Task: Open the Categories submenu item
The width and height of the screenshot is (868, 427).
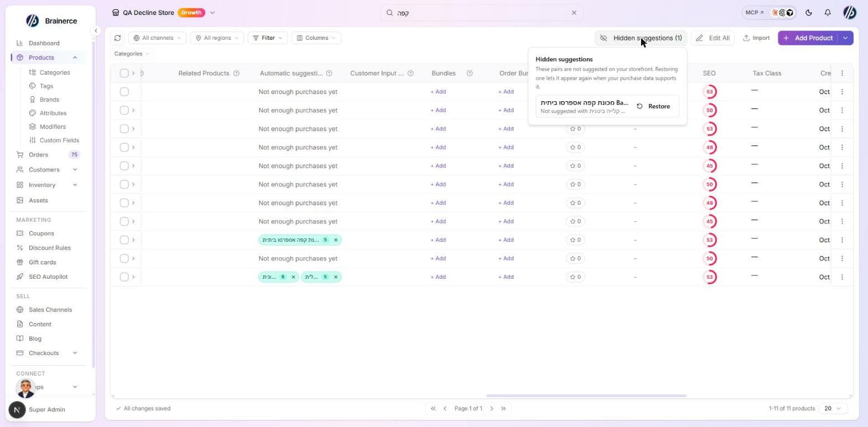Action: pos(55,72)
